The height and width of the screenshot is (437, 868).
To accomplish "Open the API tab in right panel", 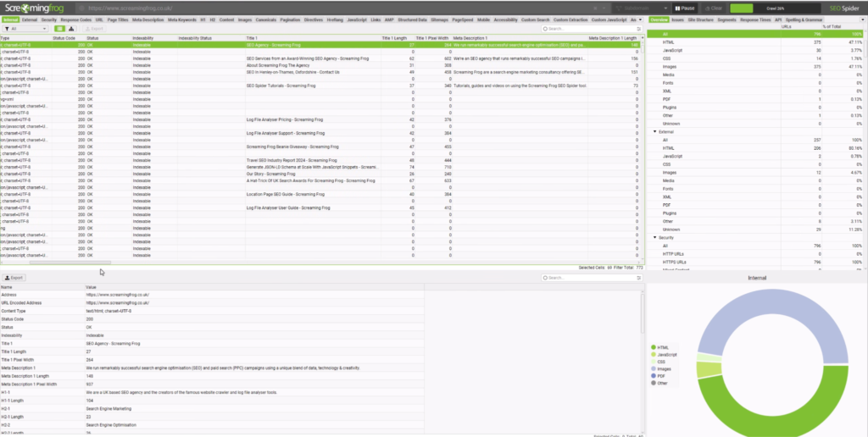I will 778,20.
